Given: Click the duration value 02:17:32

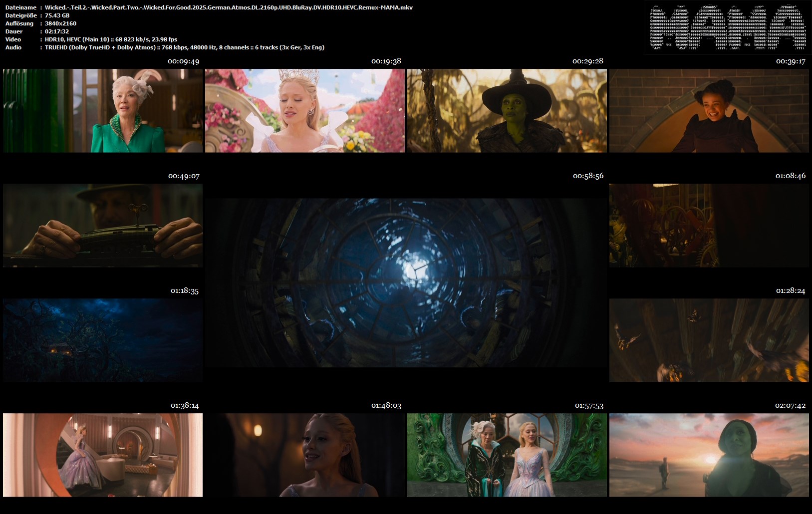Looking at the screenshot, I should point(57,31).
